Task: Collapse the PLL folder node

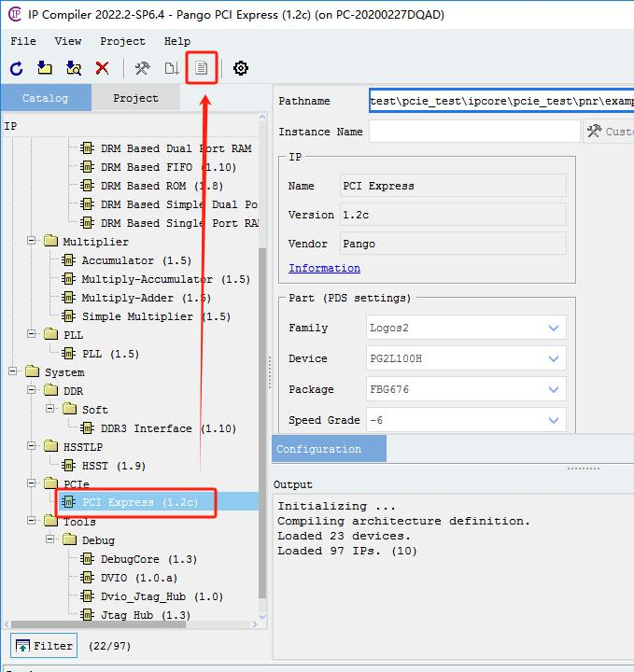Action: point(32,334)
